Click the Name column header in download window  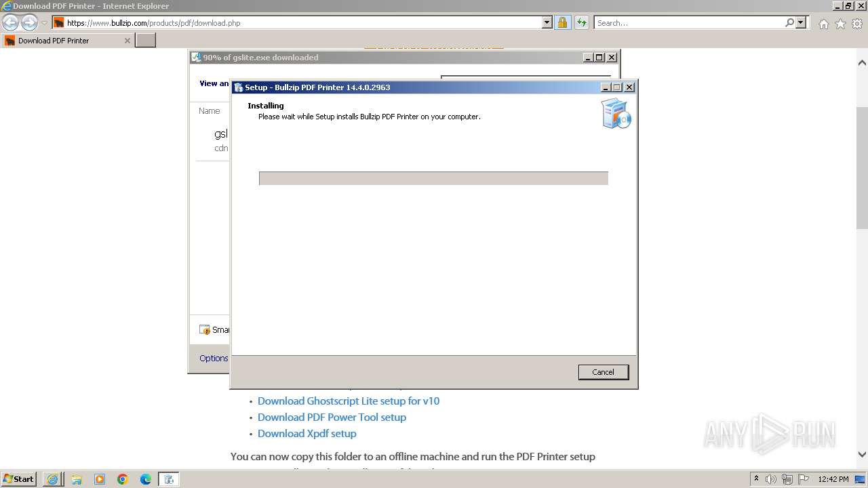[209, 110]
